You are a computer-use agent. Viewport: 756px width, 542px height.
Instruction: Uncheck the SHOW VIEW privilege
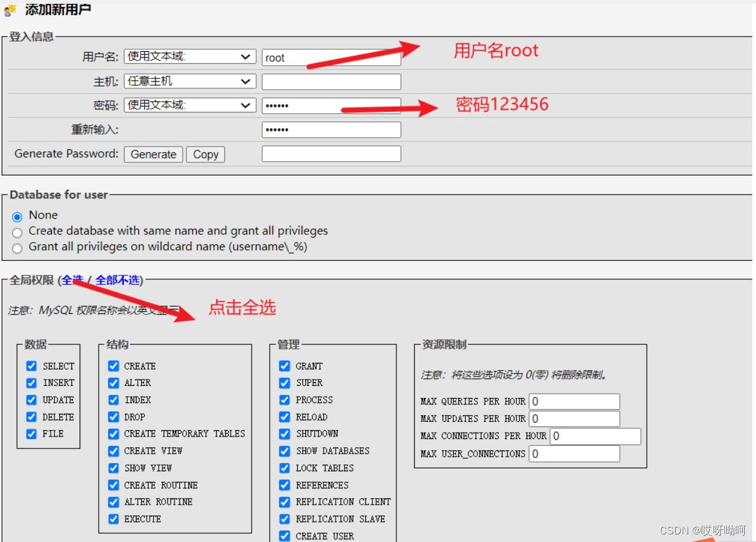coord(113,468)
